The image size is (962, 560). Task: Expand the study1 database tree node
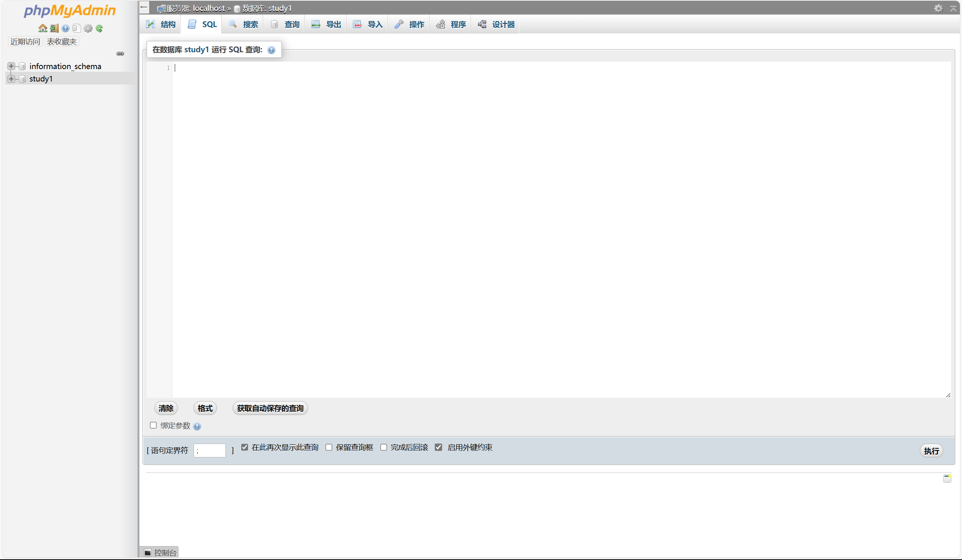[x=11, y=79]
